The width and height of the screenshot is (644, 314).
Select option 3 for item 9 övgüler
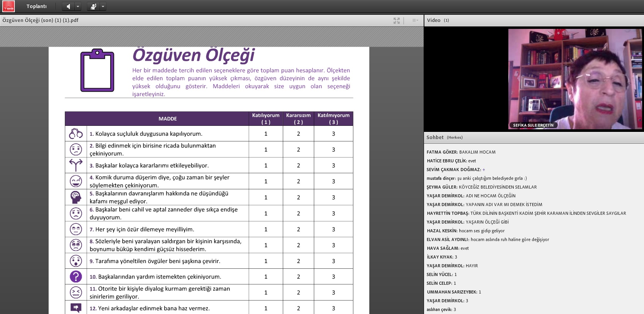click(x=334, y=261)
